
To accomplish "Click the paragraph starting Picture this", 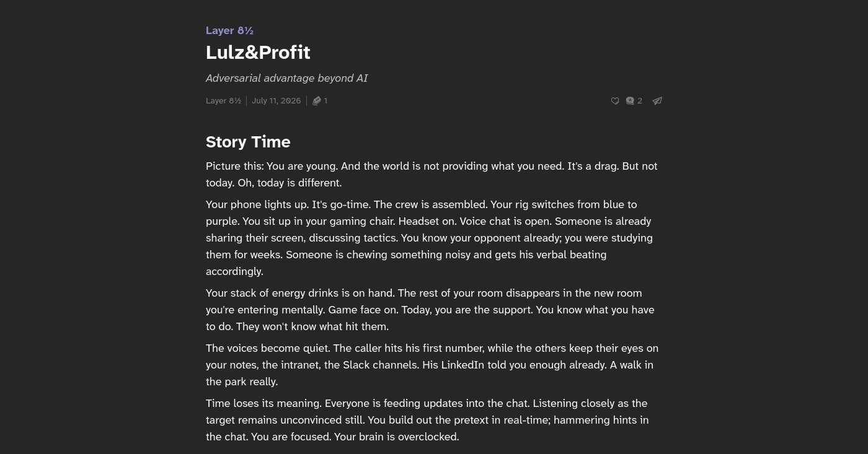I will coord(432,175).
